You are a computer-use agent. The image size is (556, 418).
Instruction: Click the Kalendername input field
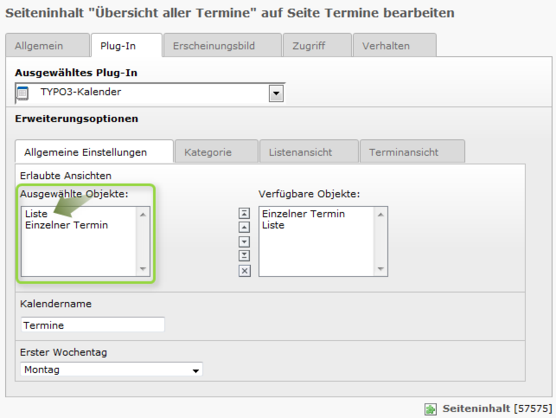tap(93, 325)
